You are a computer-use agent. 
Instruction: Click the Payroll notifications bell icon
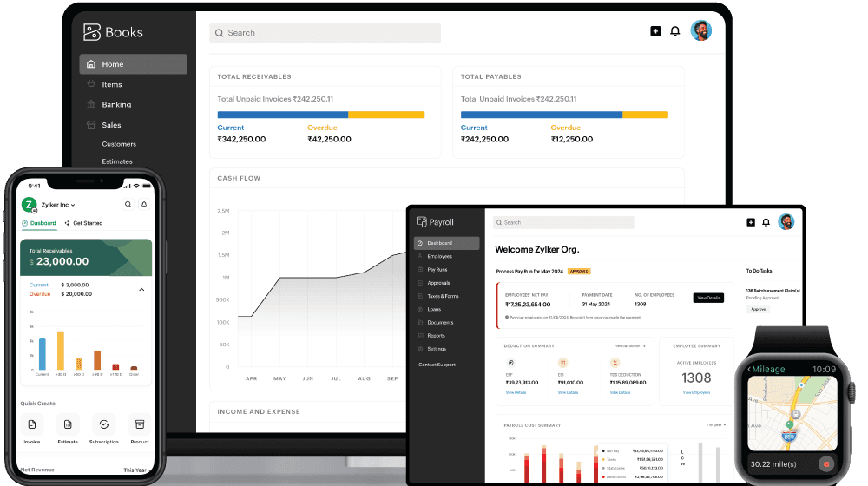(x=766, y=222)
